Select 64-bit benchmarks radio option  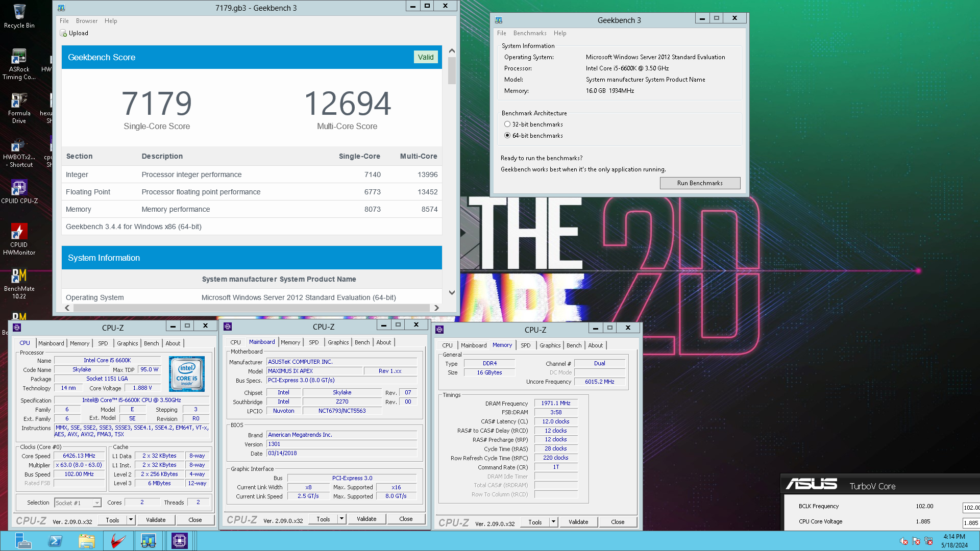(507, 136)
